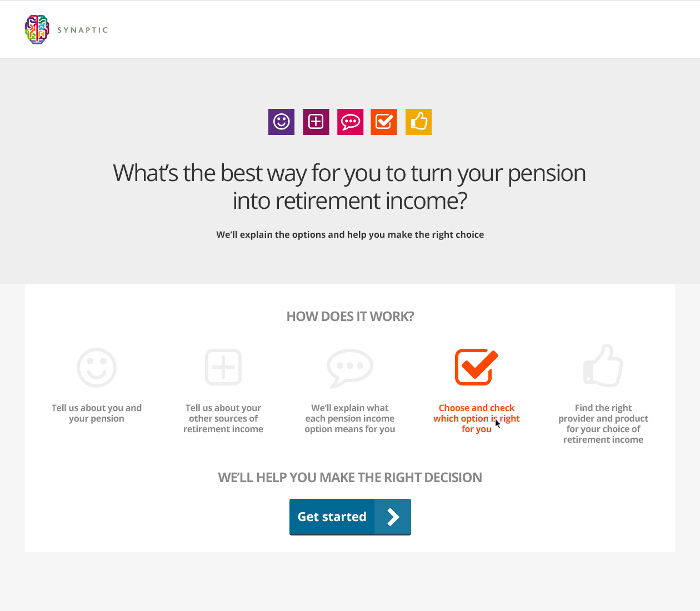The width and height of the screenshot is (700, 611).
Task: Click the SYNAPTIC wordmark text
Action: tap(83, 30)
